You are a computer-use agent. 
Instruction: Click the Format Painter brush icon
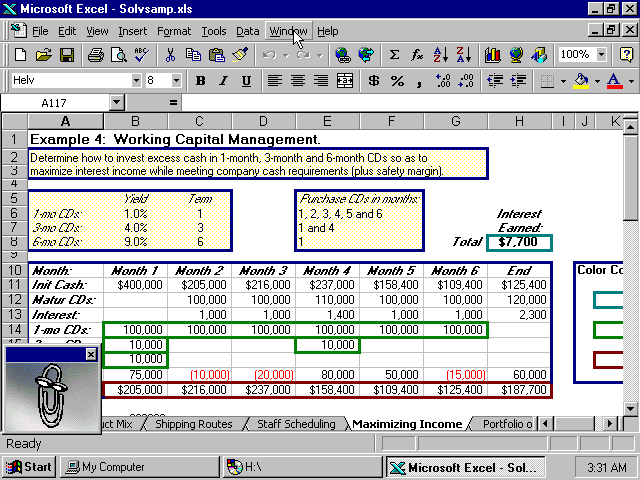click(240, 55)
